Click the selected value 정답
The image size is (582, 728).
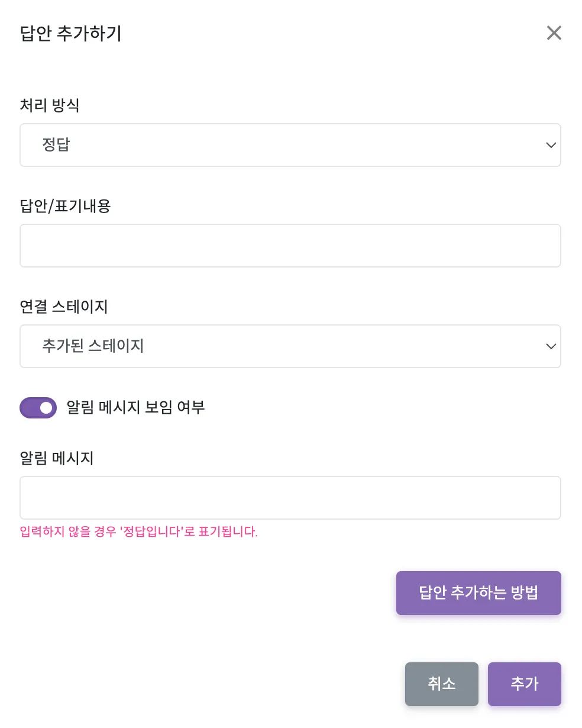click(56, 145)
